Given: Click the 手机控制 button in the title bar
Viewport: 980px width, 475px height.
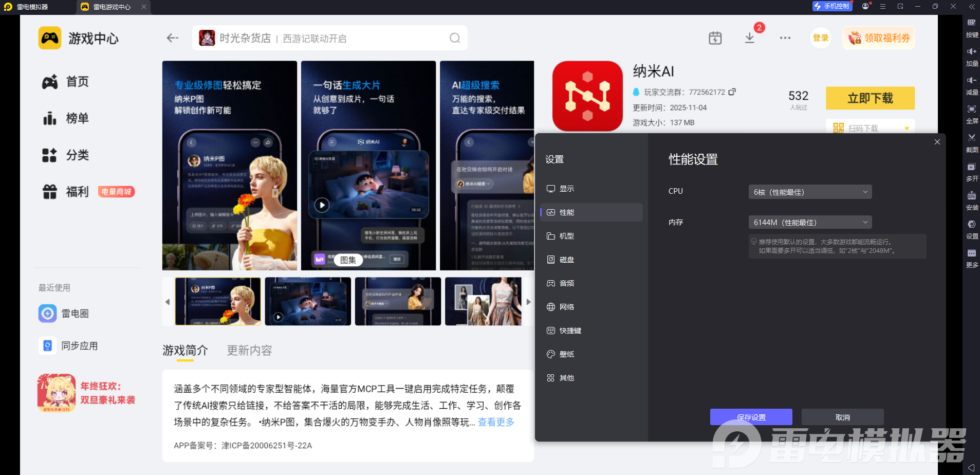Looking at the screenshot, I should [832, 6].
